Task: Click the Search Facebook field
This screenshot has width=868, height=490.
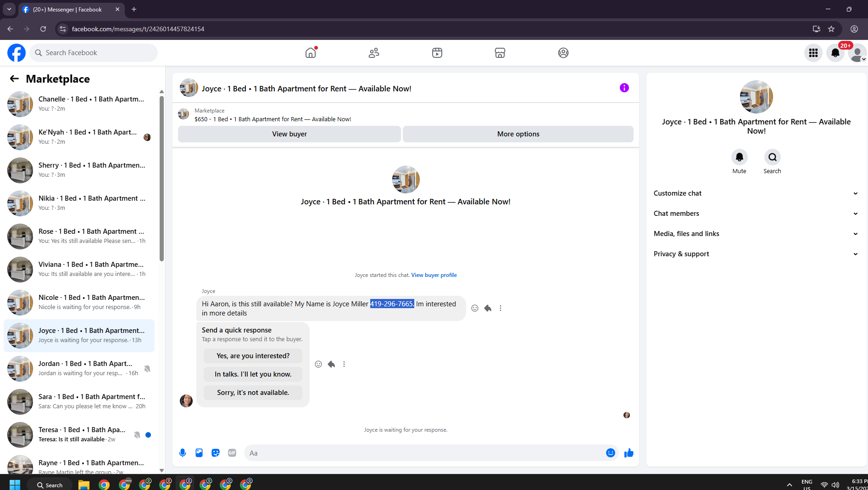Action: click(94, 53)
